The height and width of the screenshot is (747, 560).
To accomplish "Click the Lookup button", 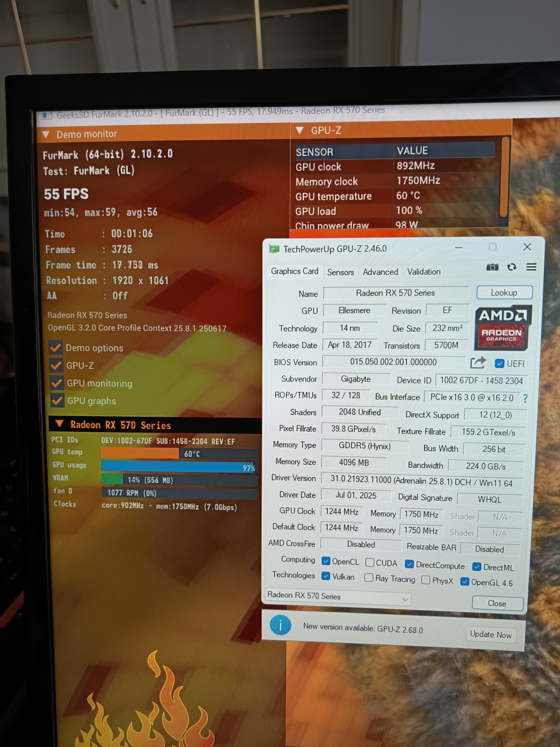I will pyautogui.click(x=504, y=293).
